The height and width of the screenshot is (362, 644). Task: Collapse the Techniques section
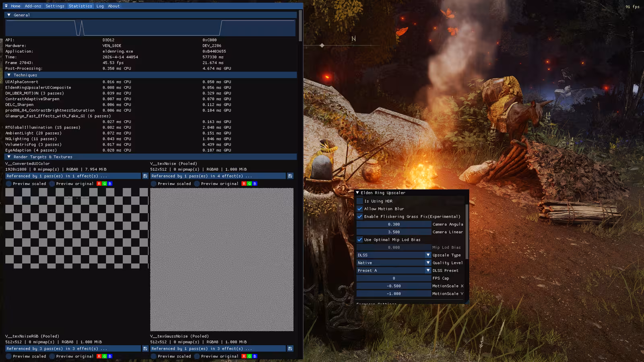point(9,75)
